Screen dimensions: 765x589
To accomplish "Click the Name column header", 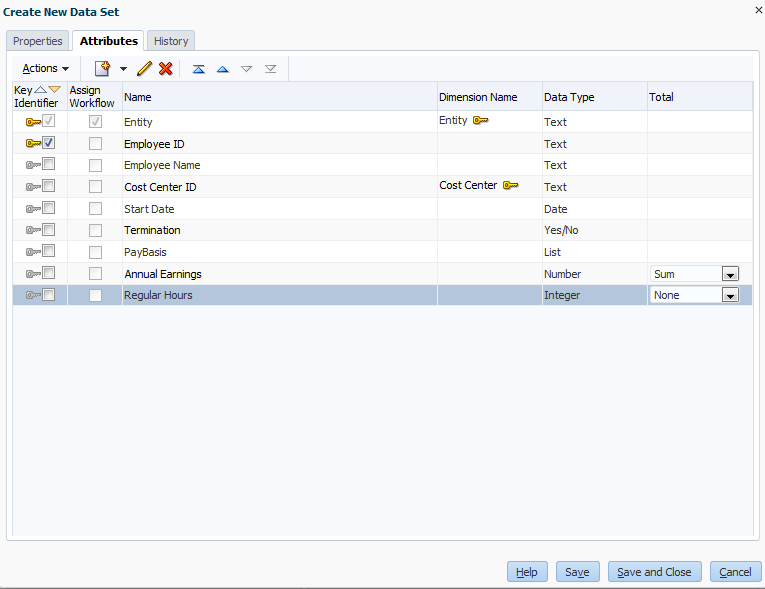I will [x=280, y=97].
